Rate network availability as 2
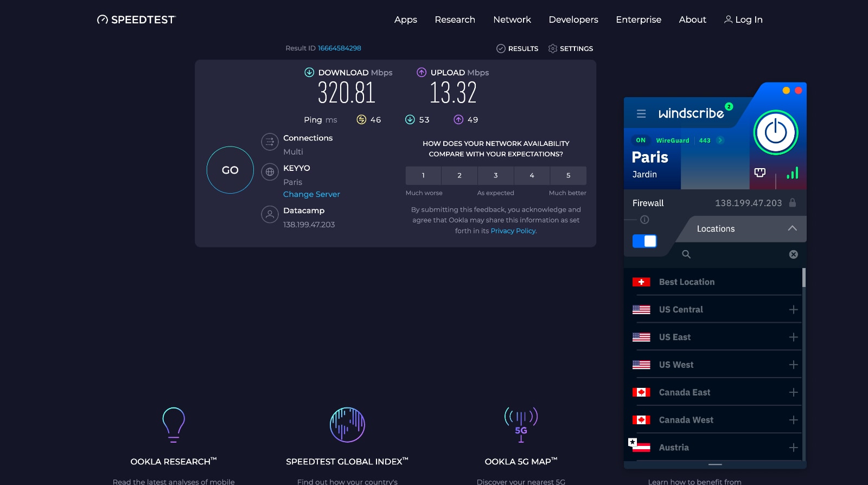 point(459,175)
